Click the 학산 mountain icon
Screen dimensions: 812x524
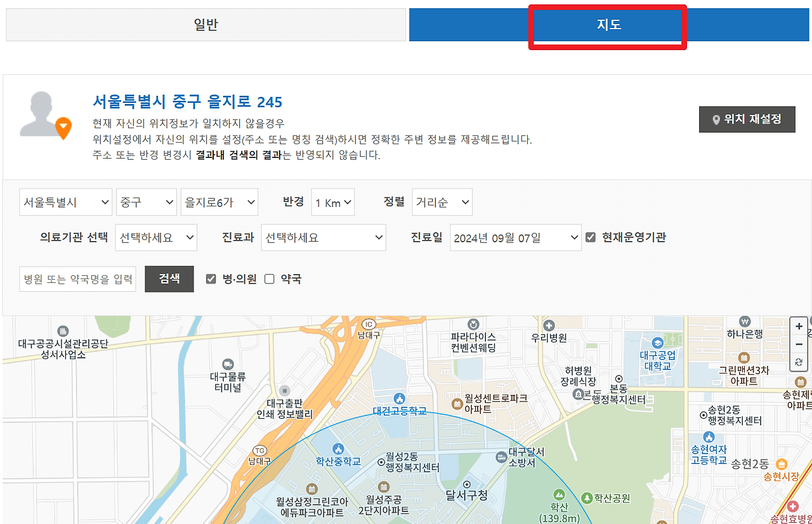pos(559,494)
